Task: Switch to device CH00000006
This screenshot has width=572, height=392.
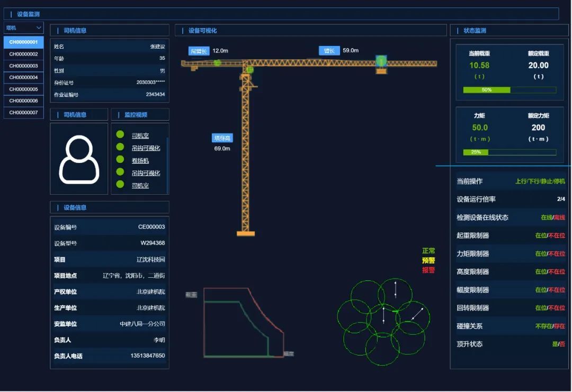Action: (23, 101)
